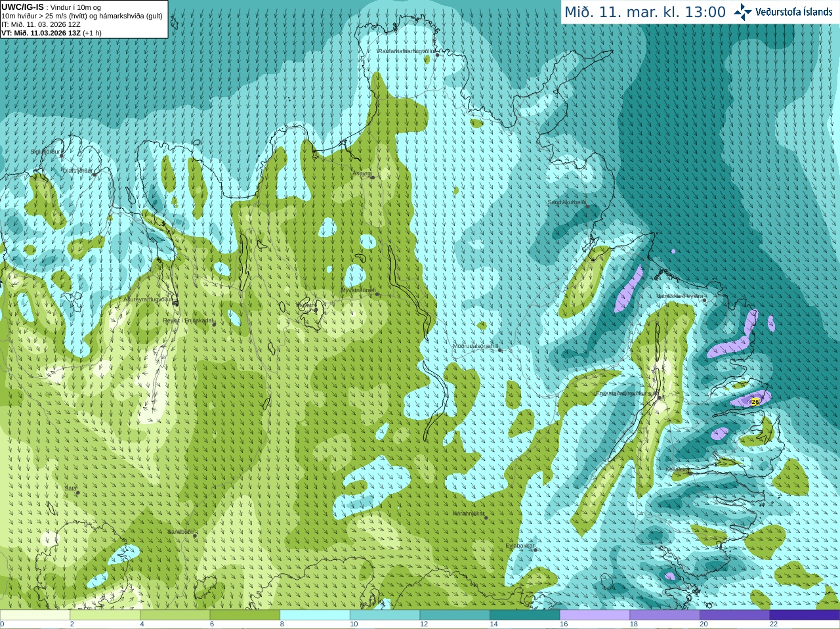Select the 6–8 m/s legend color
Viewport: 840px width, 629px height.
(245, 615)
